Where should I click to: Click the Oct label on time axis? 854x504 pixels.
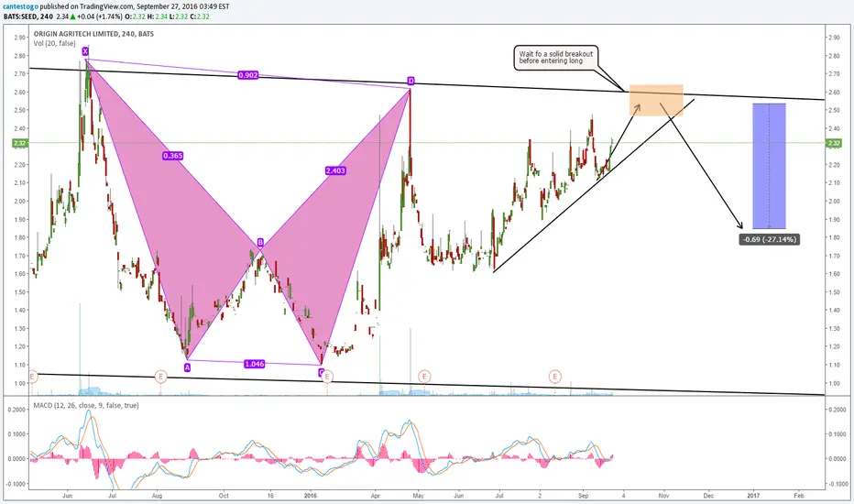coord(224,496)
